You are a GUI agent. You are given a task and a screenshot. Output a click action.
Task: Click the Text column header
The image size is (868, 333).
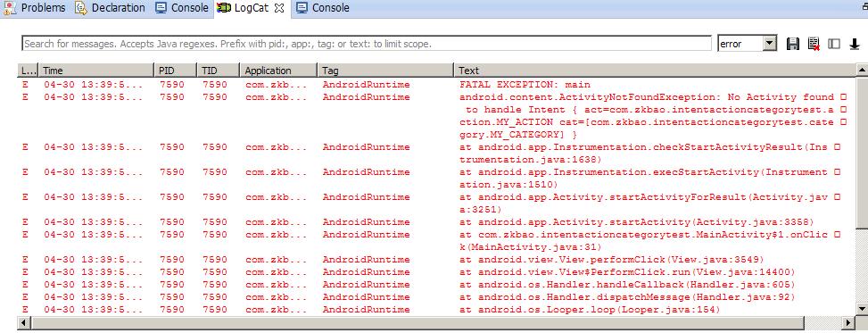coord(654,71)
